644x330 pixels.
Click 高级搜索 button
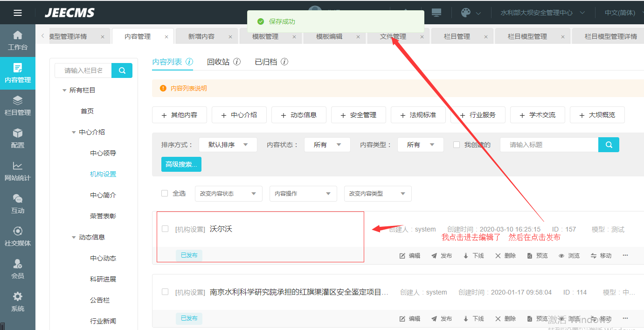(x=181, y=164)
